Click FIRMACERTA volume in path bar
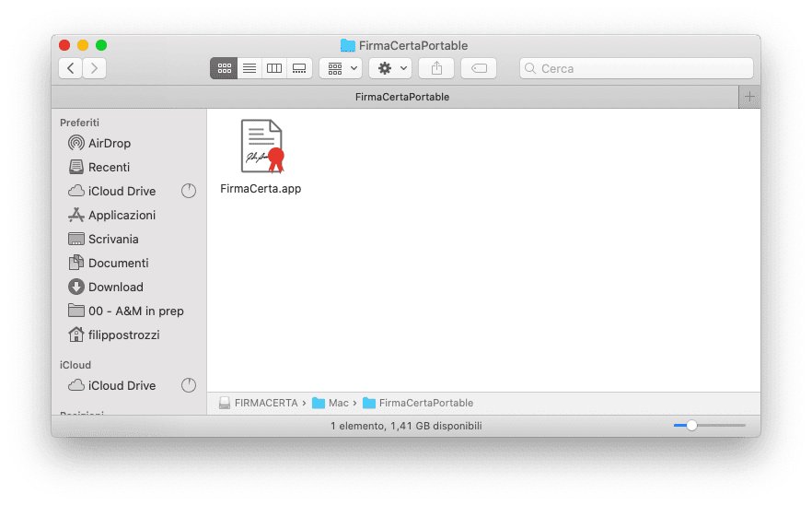Image resolution: width=812 pixels, height=505 pixels. tap(259, 403)
